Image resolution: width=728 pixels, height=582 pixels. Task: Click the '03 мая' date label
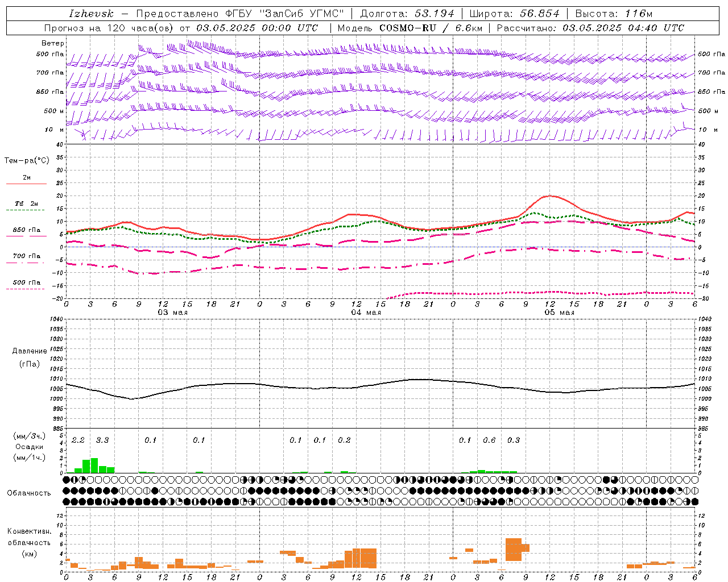pos(172,313)
